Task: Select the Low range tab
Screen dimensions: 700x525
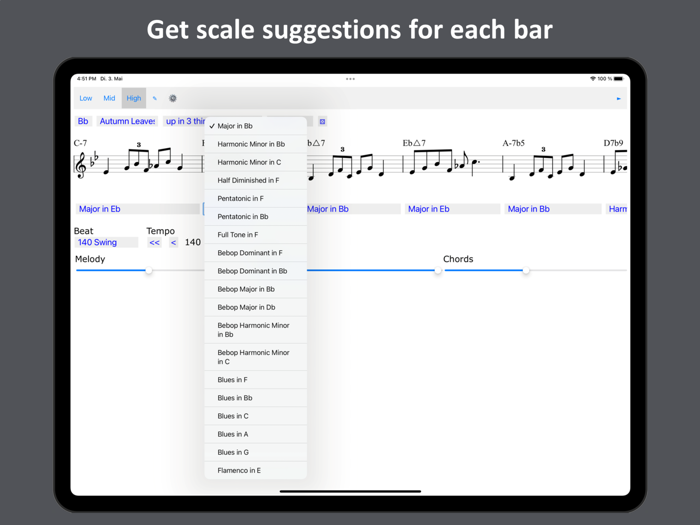Action: coord(86,98)
